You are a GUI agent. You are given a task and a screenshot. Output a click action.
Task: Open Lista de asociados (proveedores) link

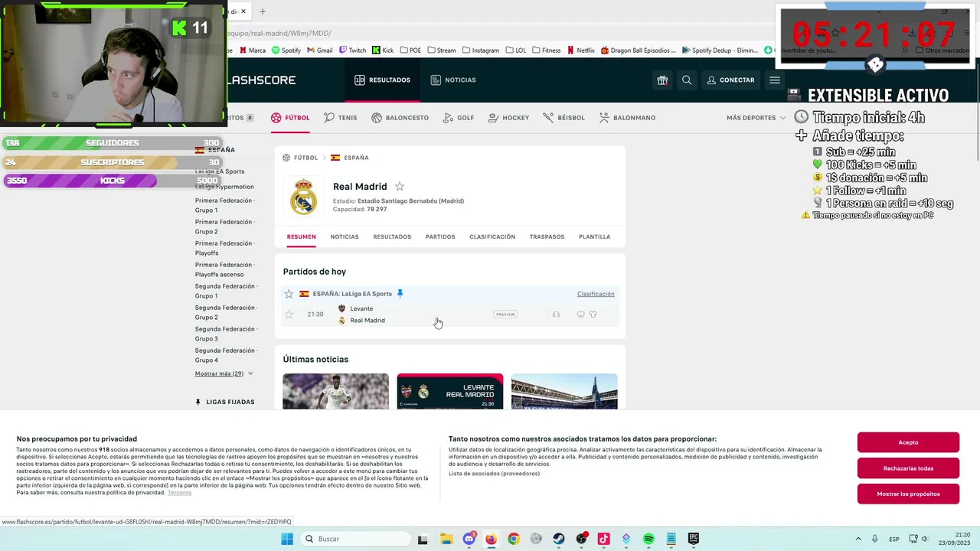tap(494, 474)
